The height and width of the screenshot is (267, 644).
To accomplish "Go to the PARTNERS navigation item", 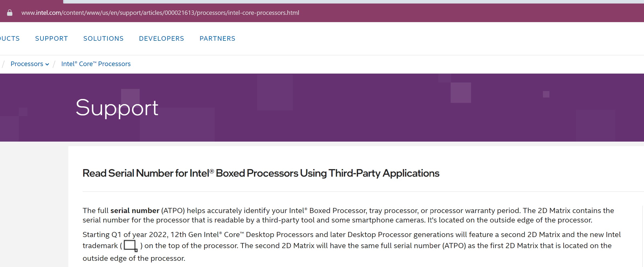I will point(217,39).
